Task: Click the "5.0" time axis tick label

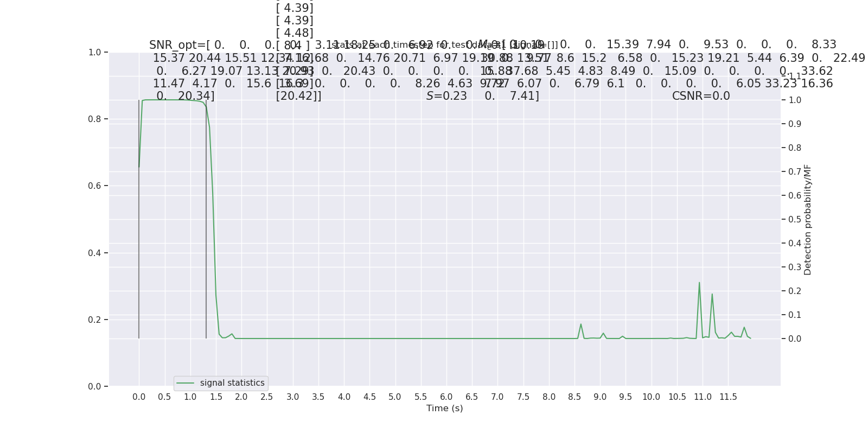Action: 395,397
